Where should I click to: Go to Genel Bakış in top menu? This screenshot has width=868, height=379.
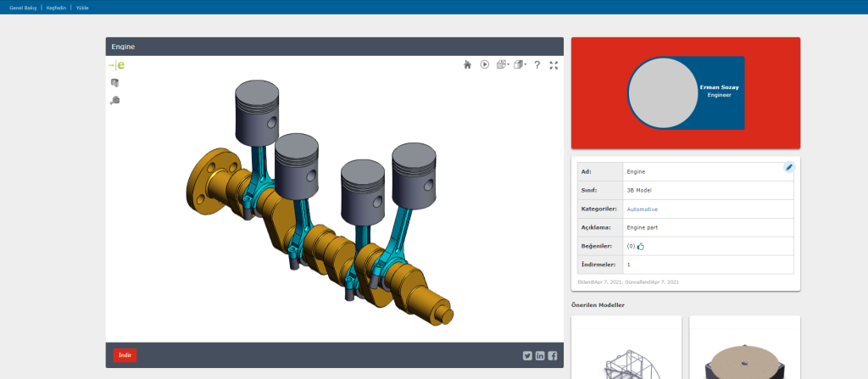coord(22,7)
